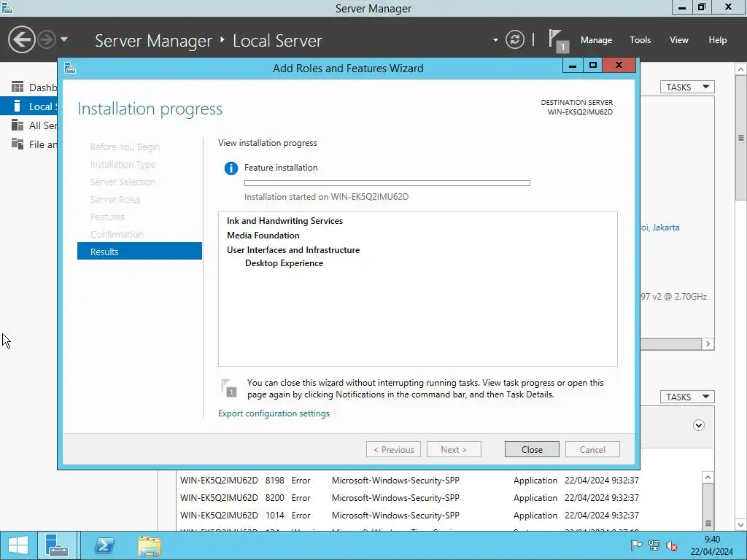Click Ink and Handwriting Services entry
This screenshot has width=747, height=560.
(x=285, y=221)
